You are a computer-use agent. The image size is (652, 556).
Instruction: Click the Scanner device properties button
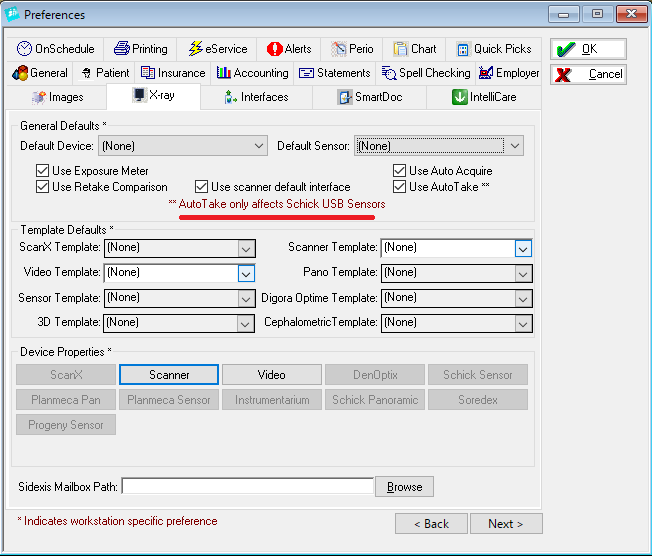point(169,375)
